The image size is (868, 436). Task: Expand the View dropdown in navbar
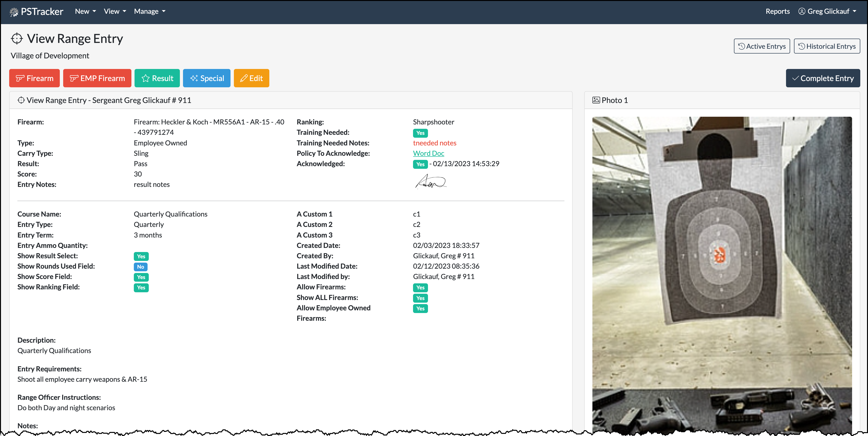115,12
